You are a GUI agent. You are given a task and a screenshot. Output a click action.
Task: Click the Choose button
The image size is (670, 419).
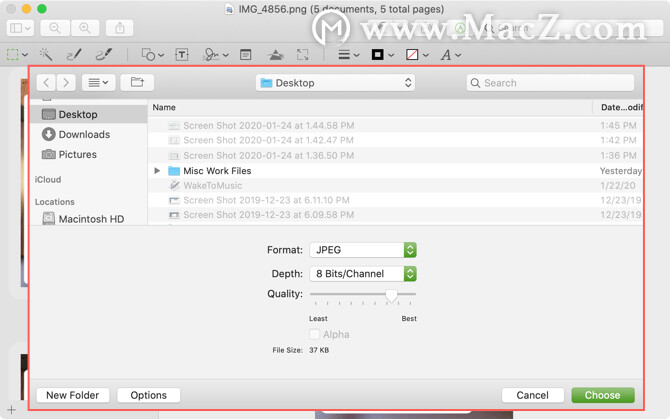point(603,395)
